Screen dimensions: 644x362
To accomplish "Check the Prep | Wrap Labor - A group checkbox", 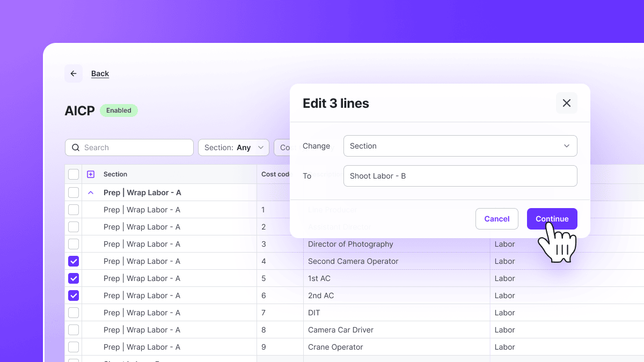I will coord(74,193).
